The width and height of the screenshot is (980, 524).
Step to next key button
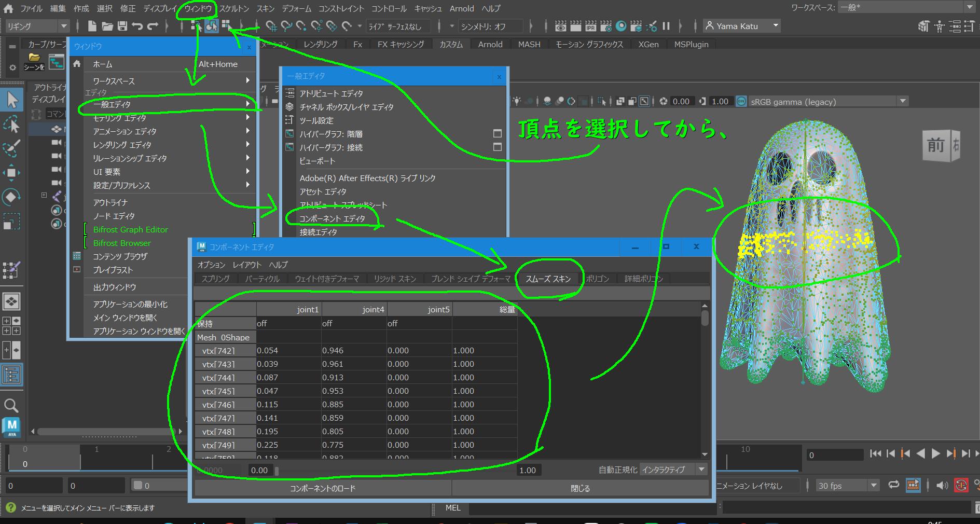point(950,453)
